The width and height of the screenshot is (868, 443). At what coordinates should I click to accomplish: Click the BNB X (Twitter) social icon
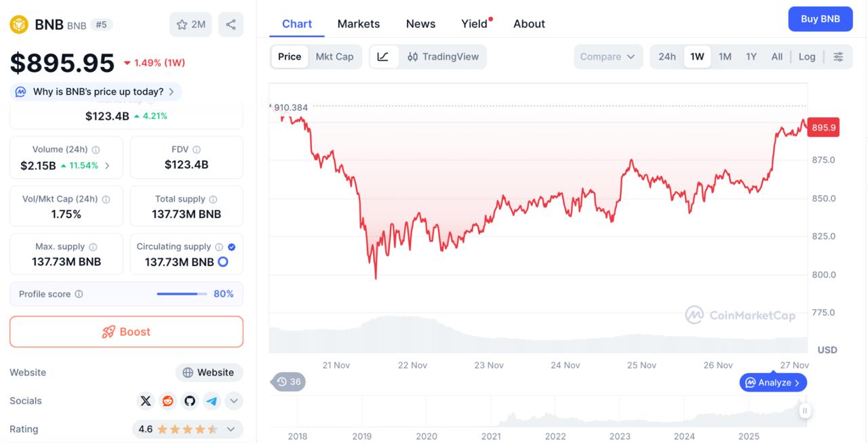point(146,400)
